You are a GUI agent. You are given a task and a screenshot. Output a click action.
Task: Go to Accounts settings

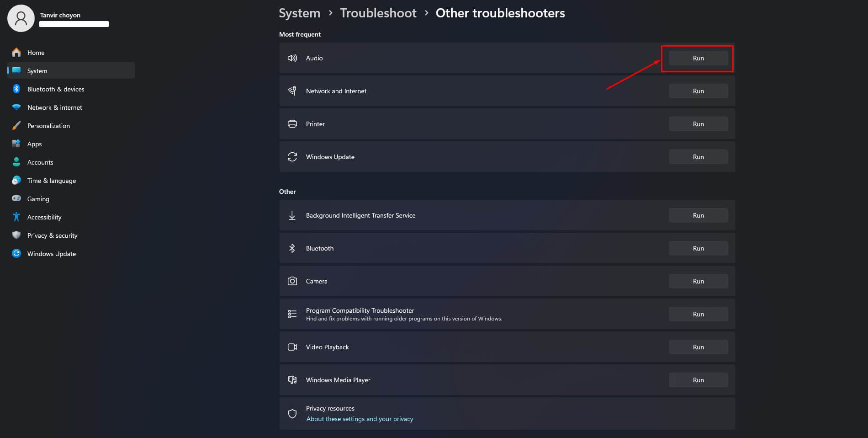click(x=71, y=162)
